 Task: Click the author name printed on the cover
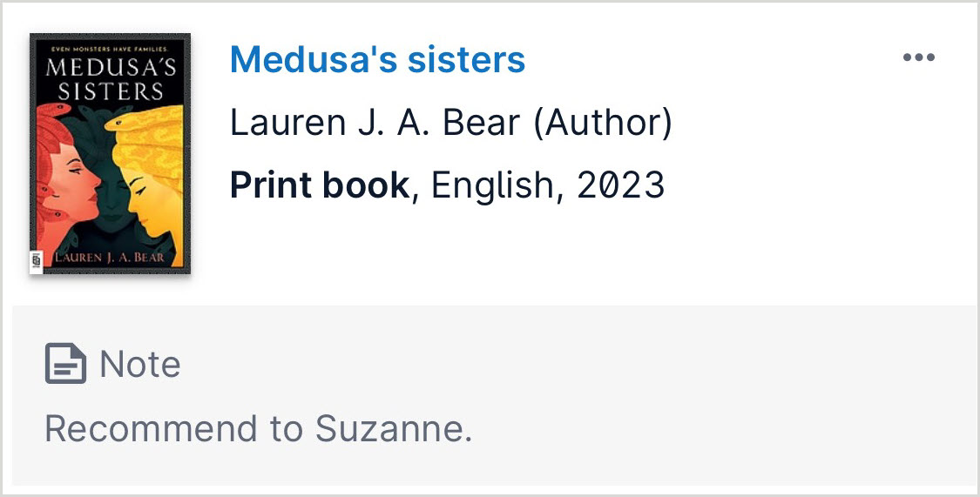(110, 258)
